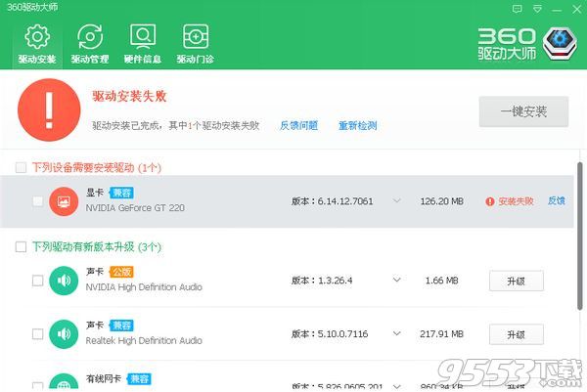Open the title bar dropdown menu icon
Image resolution: width=587 pixels, height=392 pixels.
(537, 9)
